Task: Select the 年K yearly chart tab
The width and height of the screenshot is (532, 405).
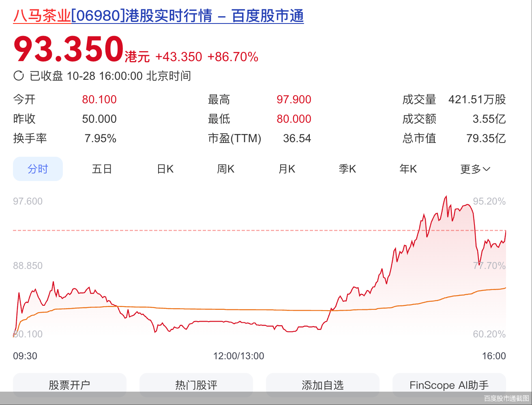Action: 408,169
